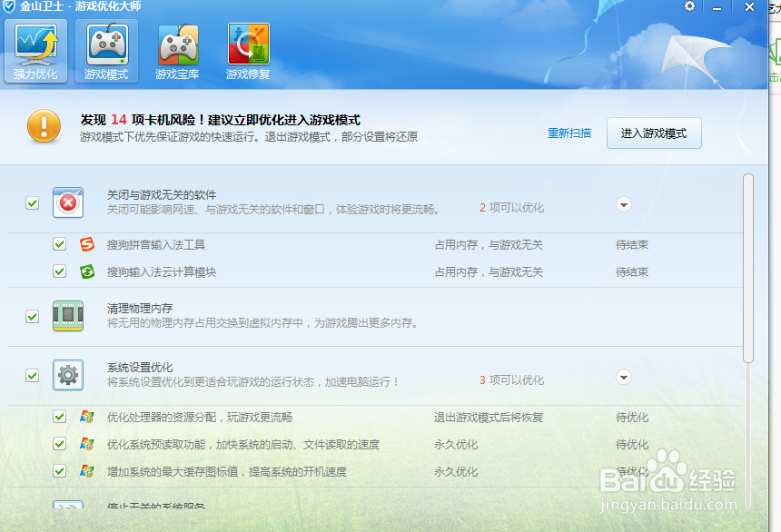Click 待优化 status of 优化系统预读取功能

pyautogui.click(x=632, y=444)
